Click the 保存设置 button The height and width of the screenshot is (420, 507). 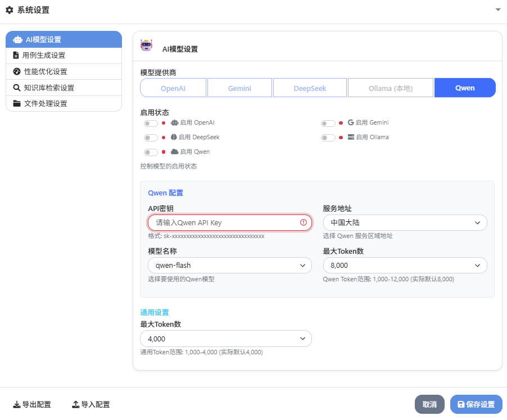[476, 404]
